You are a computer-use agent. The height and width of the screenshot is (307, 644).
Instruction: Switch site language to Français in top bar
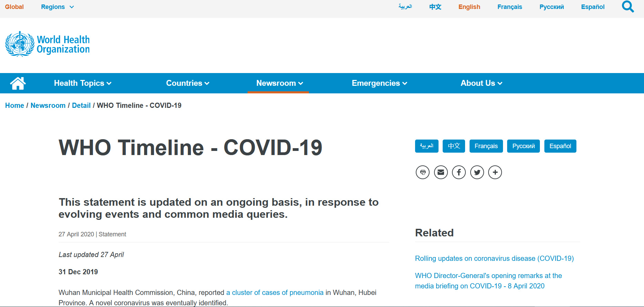click(x=510, y=7)
